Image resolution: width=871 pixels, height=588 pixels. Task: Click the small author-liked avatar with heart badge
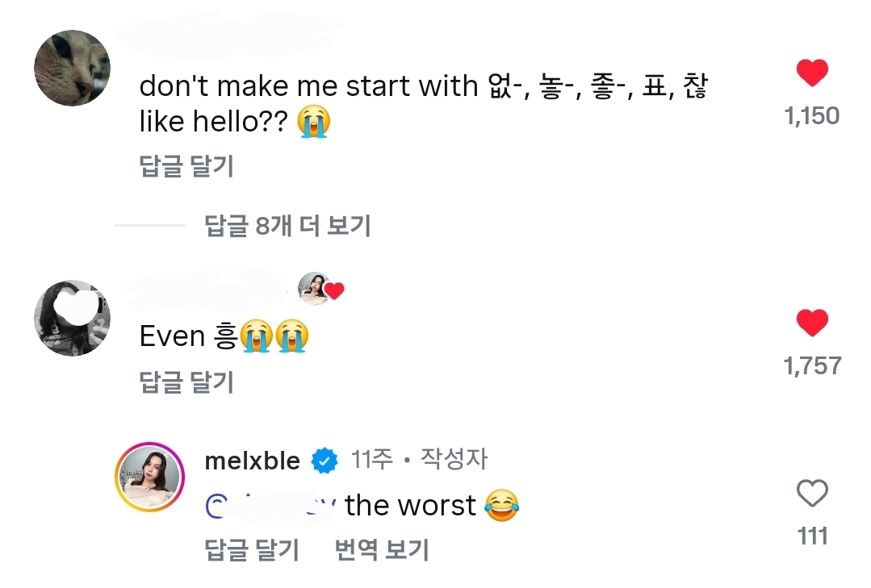point(315,288)
